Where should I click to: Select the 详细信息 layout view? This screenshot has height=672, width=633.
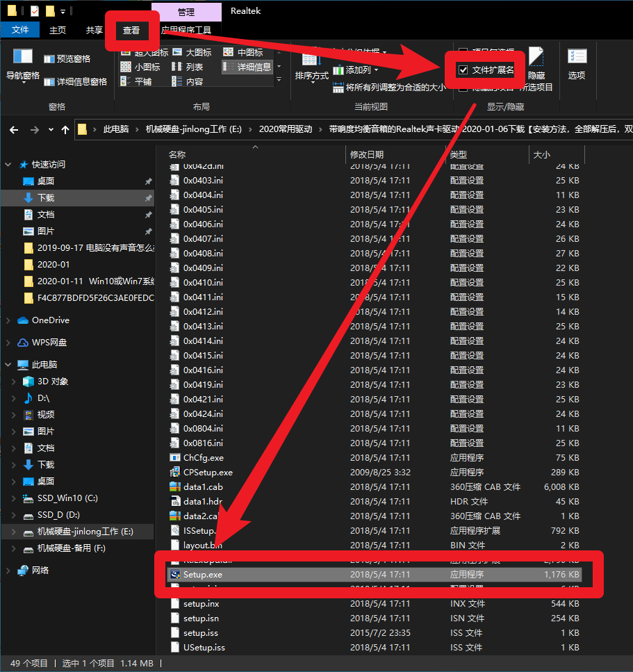[x=247, y=67]
